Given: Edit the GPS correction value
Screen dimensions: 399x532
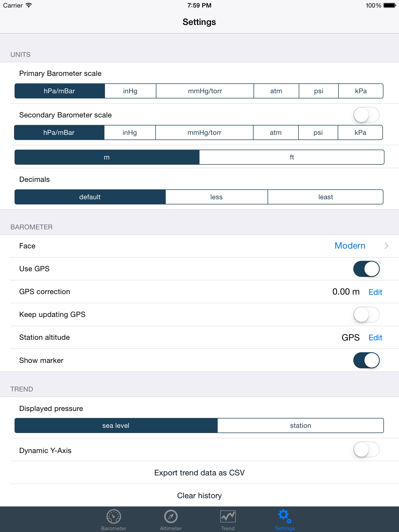Looking at the screenshot, I should (375, 292).
